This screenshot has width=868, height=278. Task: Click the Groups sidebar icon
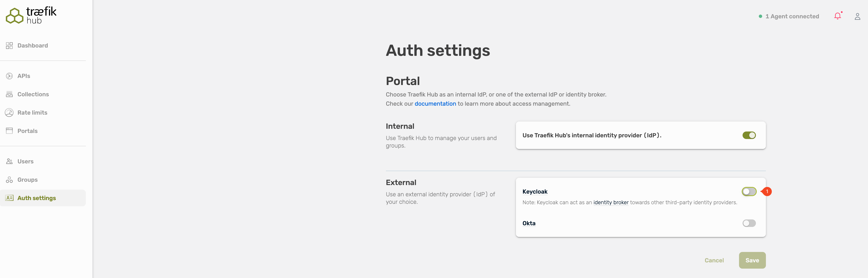pos(9,180)
